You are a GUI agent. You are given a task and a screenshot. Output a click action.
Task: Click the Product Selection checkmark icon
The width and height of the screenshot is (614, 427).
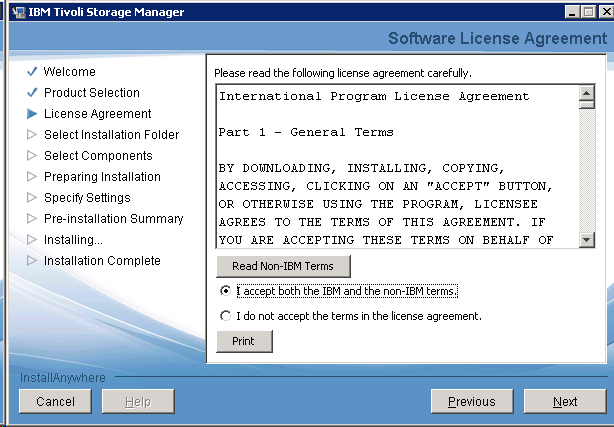click(x=32, y=93)
